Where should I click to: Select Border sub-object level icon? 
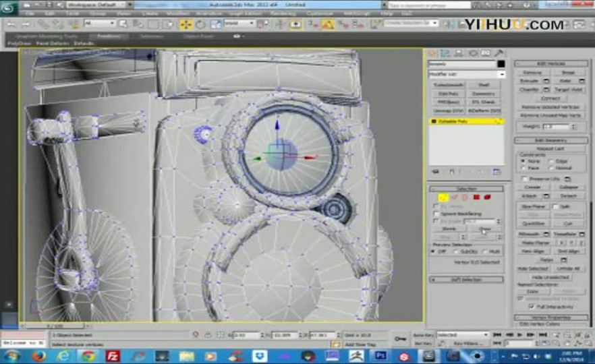point(465,197)
